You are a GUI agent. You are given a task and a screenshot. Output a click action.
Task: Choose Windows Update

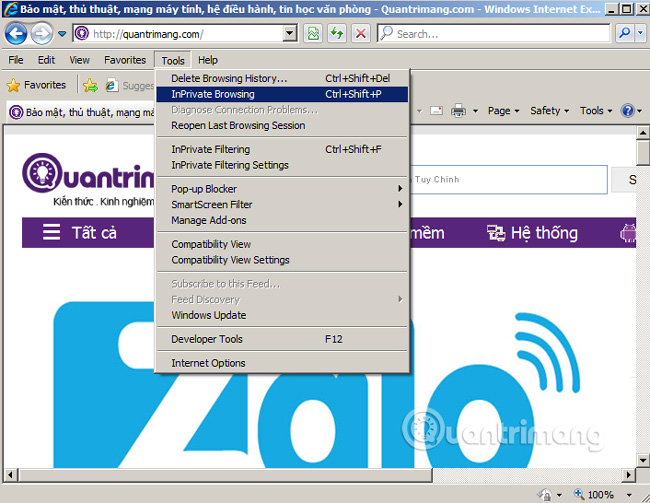(282, 316)
